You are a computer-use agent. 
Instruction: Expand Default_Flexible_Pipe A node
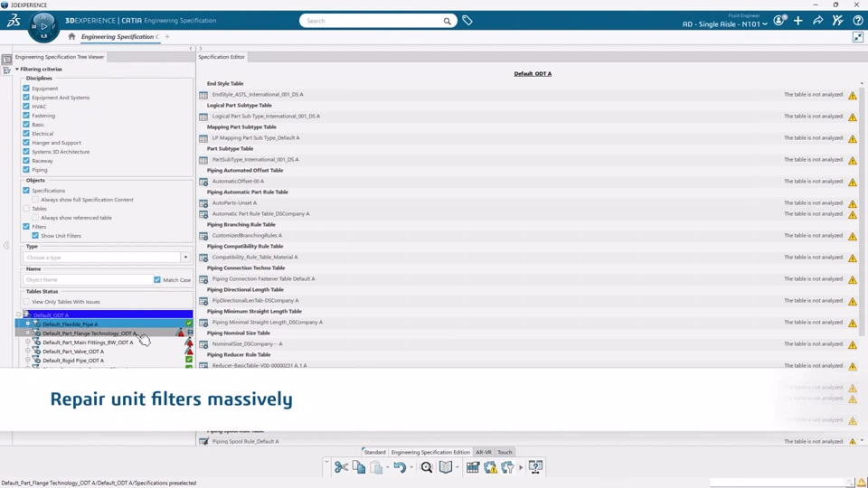pyautogui.click(x=28, y=324)
